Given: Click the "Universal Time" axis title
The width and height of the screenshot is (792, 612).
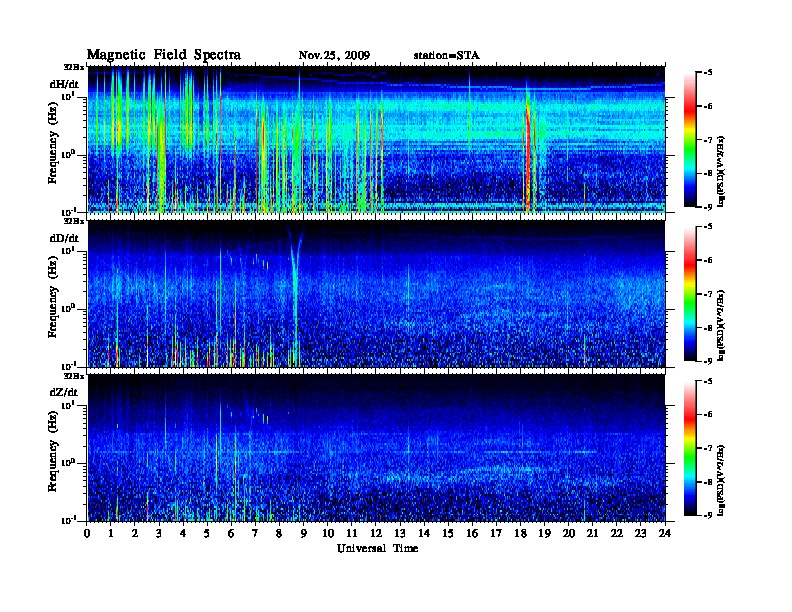Looking at the screenshot, I should [x=377, y=548].
